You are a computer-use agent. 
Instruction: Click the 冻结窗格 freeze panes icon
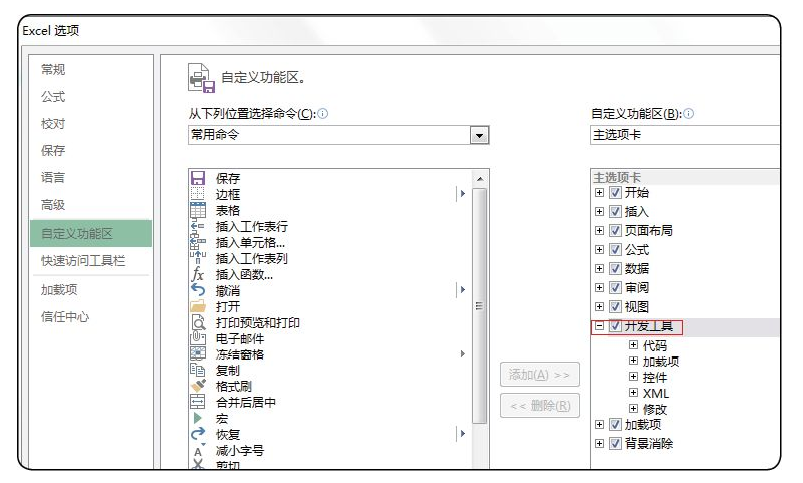(x=198, y=354)
